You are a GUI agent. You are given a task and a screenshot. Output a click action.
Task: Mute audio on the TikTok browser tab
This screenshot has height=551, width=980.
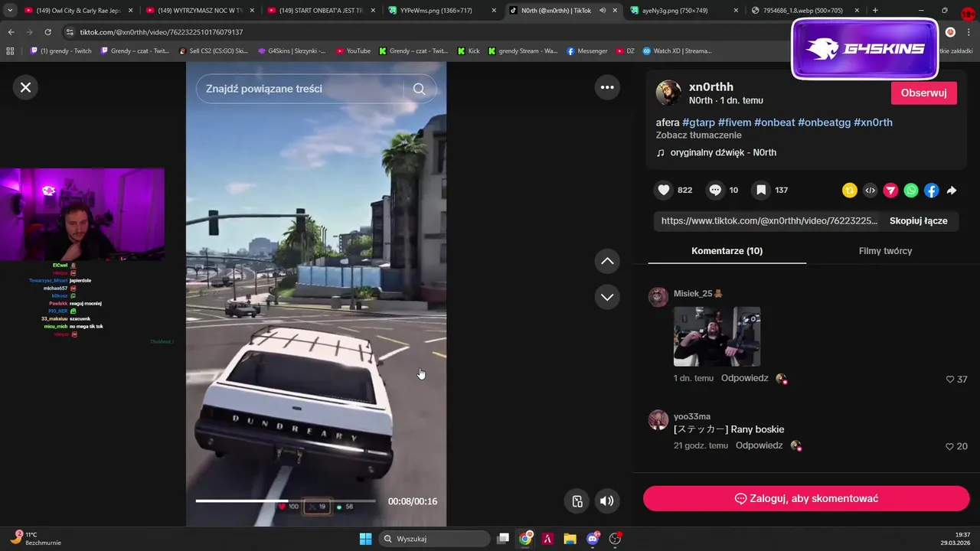click(x=603, y=11)
